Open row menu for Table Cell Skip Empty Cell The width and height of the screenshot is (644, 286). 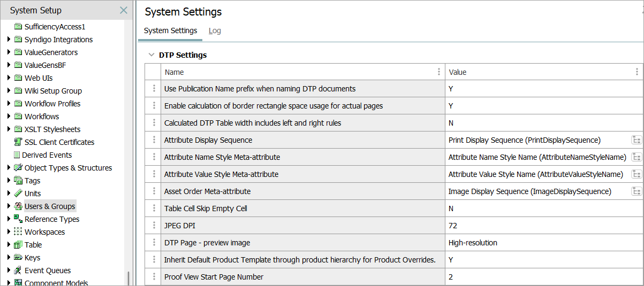click(154, 208)
